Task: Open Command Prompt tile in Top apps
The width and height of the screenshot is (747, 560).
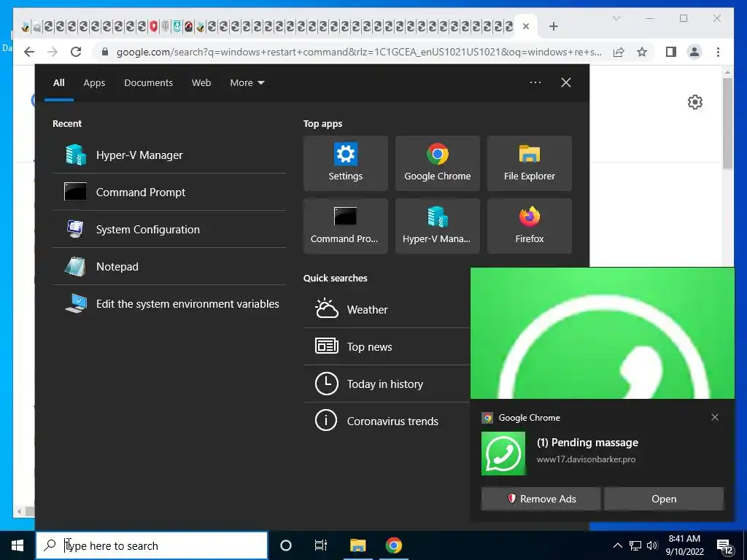Action: [x=345, y=226]
